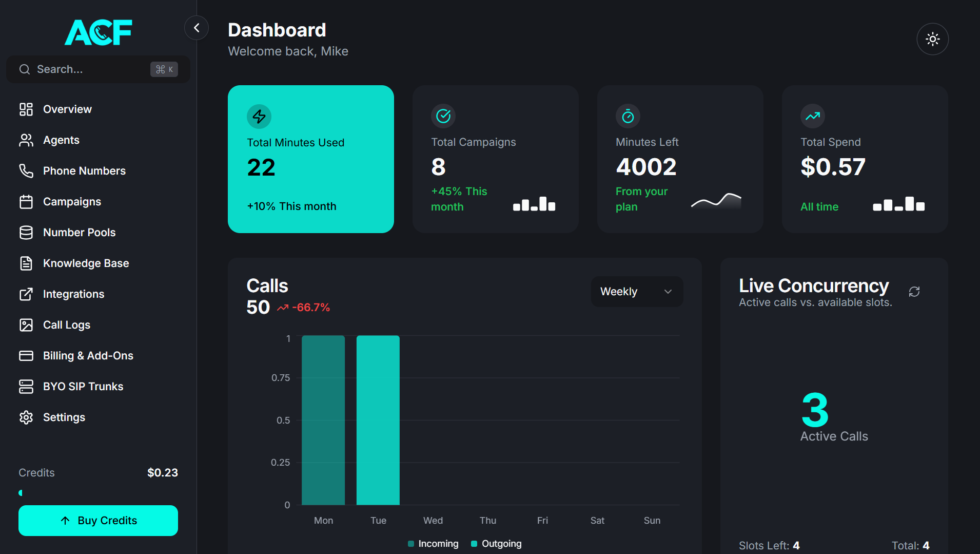980x554 pixels.
Task: Select the BYO SIP Trunks icon
Action: click(26, 386)
